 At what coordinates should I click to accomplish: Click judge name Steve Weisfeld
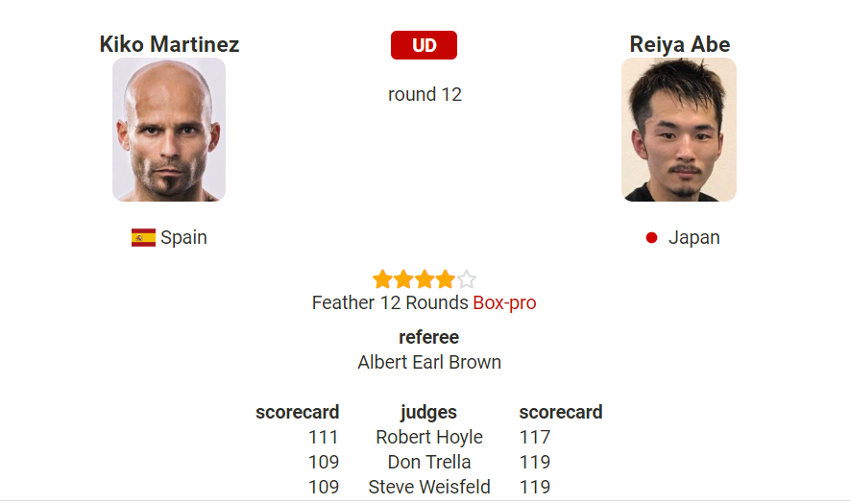pos(429,487)
